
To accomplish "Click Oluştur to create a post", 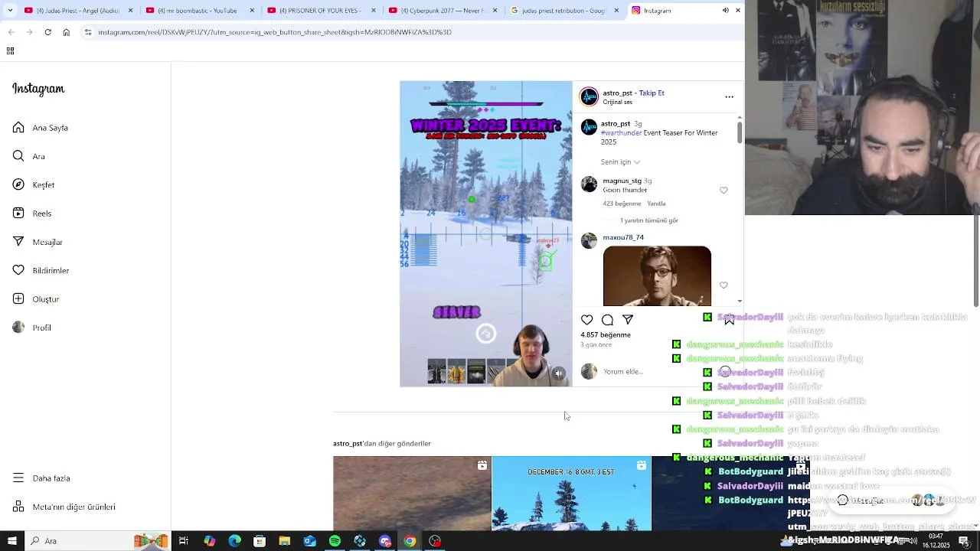I will 36,299.
